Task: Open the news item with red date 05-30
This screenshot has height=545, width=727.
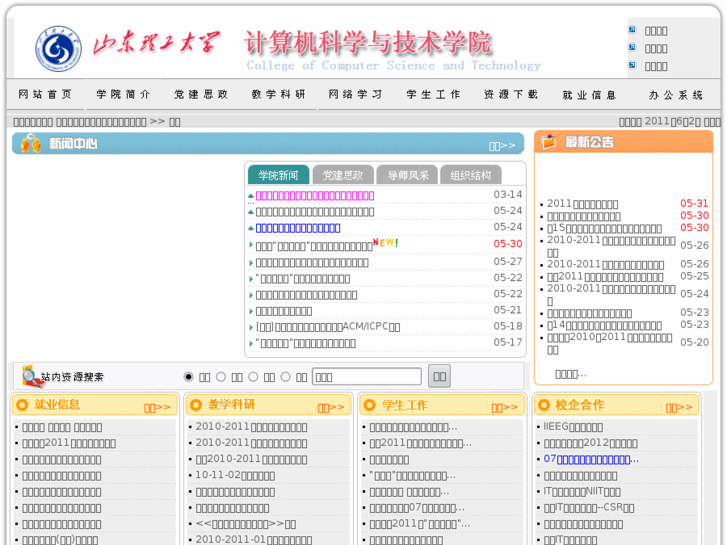Action: click(314, 246)
